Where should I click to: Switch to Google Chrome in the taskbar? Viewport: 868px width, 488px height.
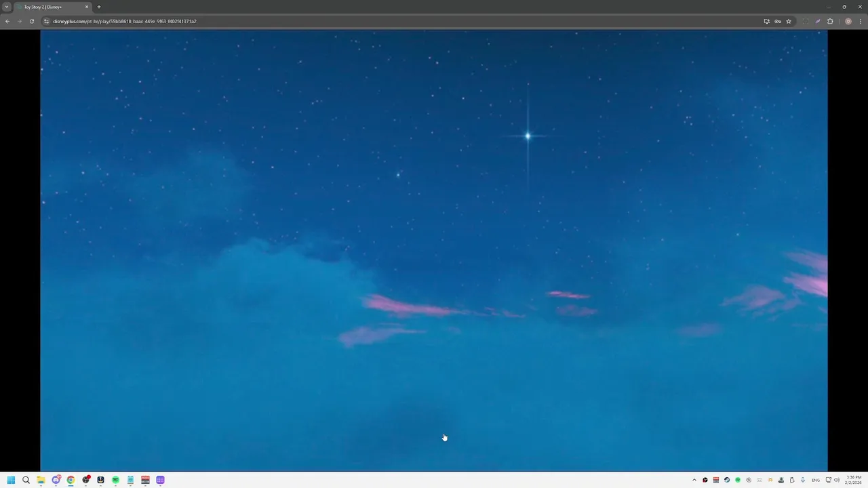click(71, 480)
